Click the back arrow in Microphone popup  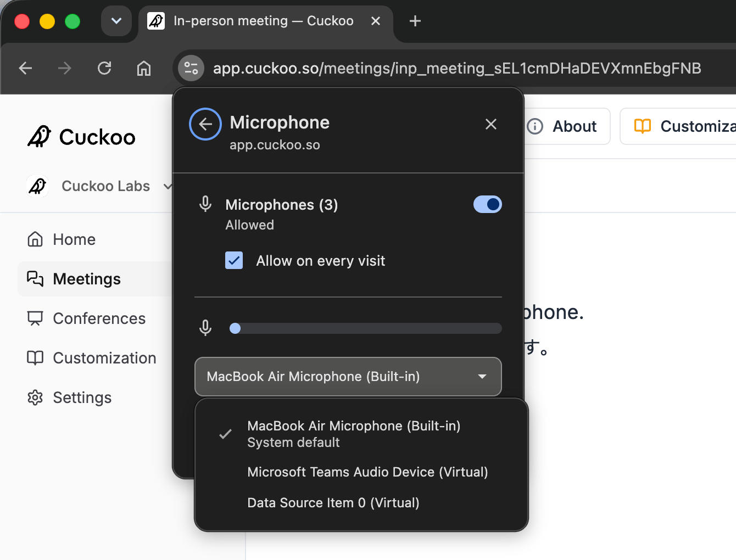coord(205,124)
